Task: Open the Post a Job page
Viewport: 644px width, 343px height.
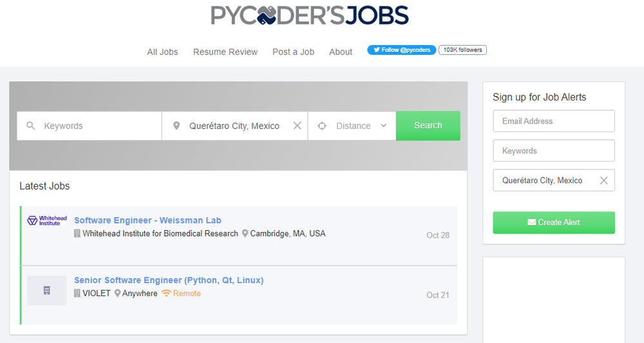Action: point(293,52)
